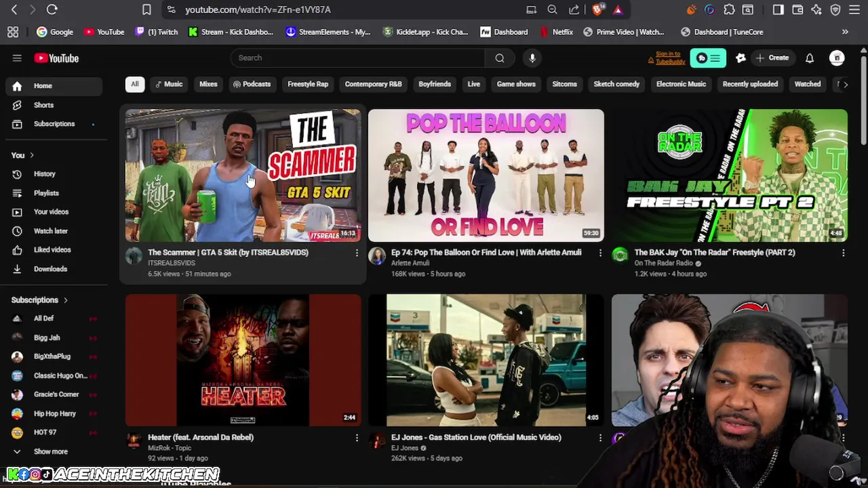Image resolution: width=868 pixels, height=488 pixels.
Task: Expand Show more subscriptions
Action: [54, 451]
